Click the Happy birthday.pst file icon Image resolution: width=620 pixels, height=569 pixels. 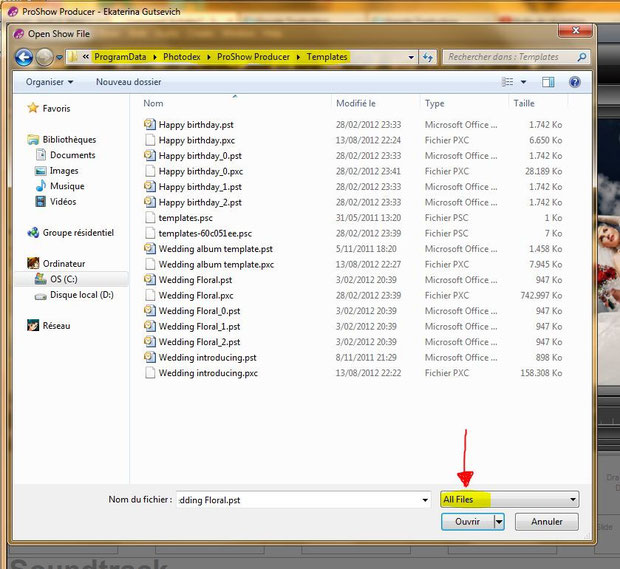tap(149, 125)
